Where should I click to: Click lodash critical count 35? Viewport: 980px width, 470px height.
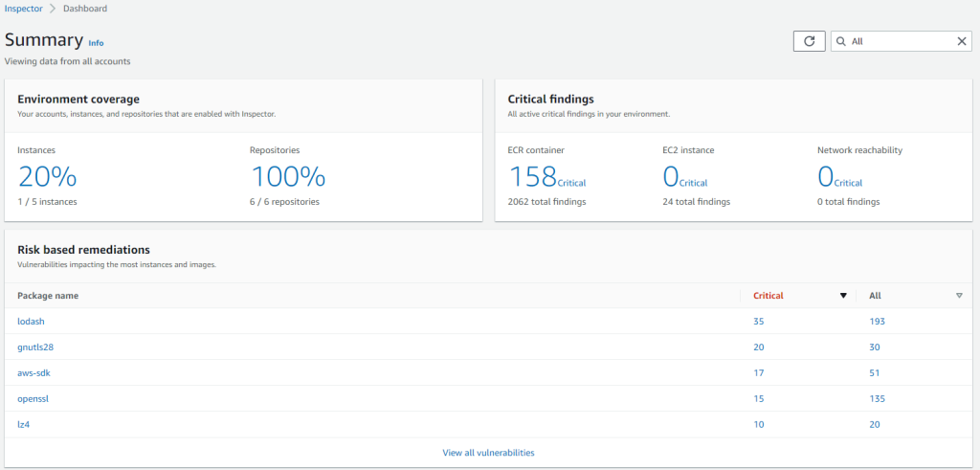point(759,322)
